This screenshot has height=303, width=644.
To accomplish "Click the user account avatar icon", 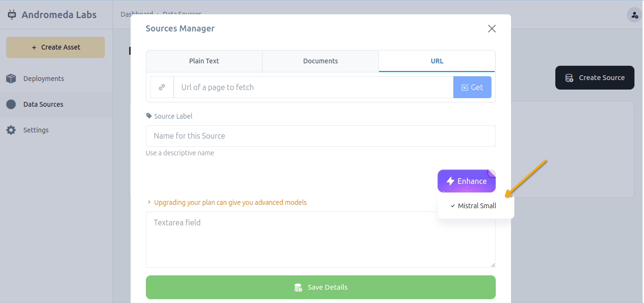I will [634, 15].
